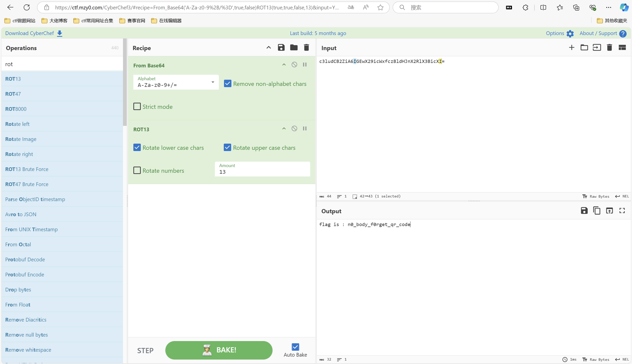
Task: Focus the ROT13 Amount field
Action: pos(263,169)
